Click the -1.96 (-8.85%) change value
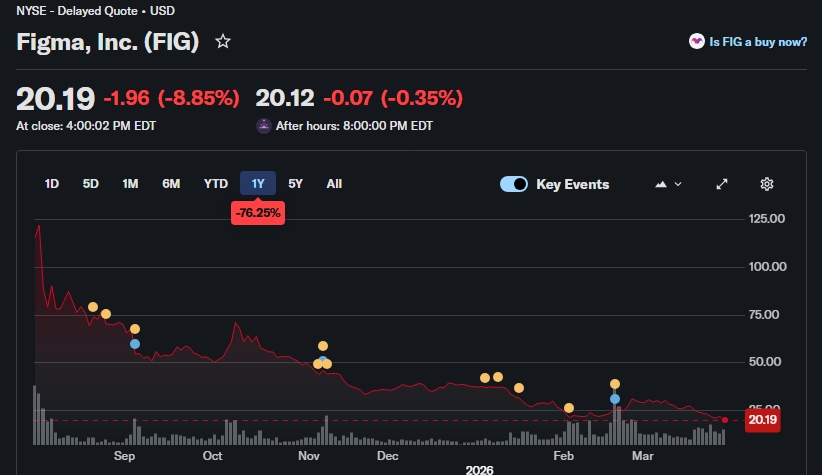 (x=171, y=98)
